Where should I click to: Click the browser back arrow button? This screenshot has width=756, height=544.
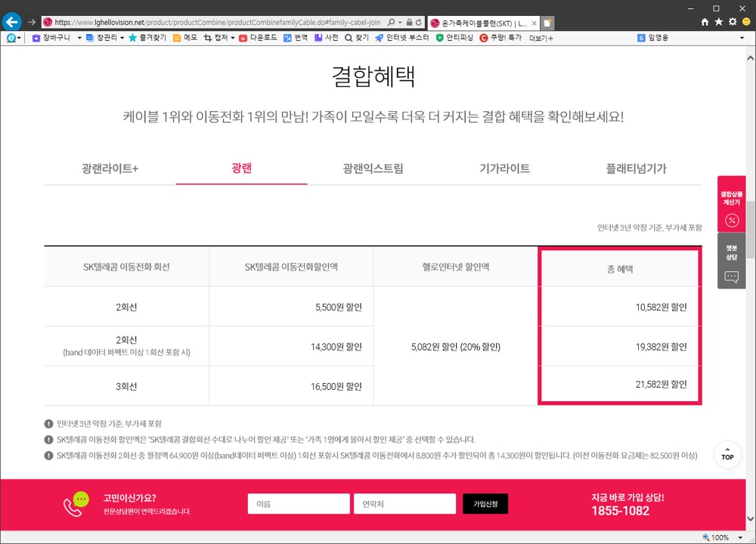pyautogui.click(x=12, y=22)
